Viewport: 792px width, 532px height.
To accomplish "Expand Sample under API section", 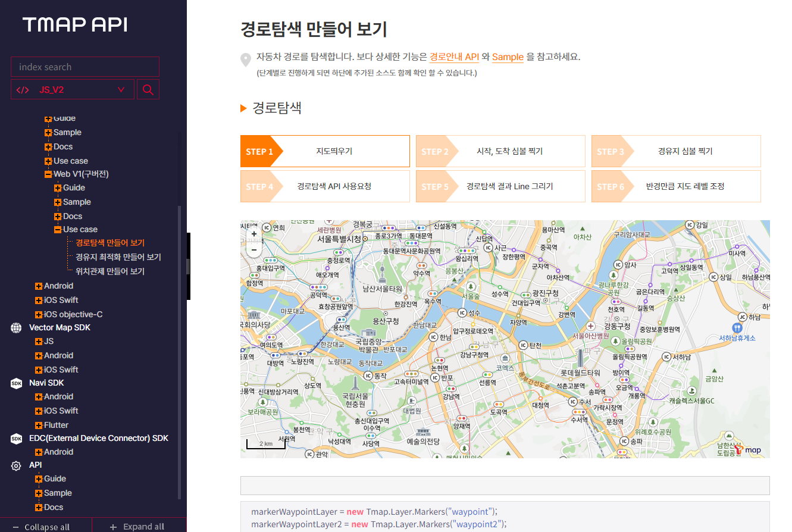I will point(39,493).
